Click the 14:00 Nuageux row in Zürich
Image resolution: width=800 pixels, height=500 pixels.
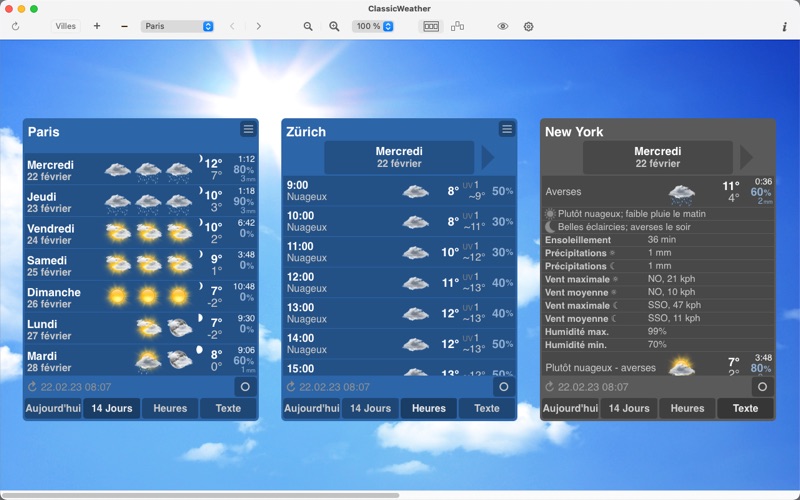pos(399,344)
